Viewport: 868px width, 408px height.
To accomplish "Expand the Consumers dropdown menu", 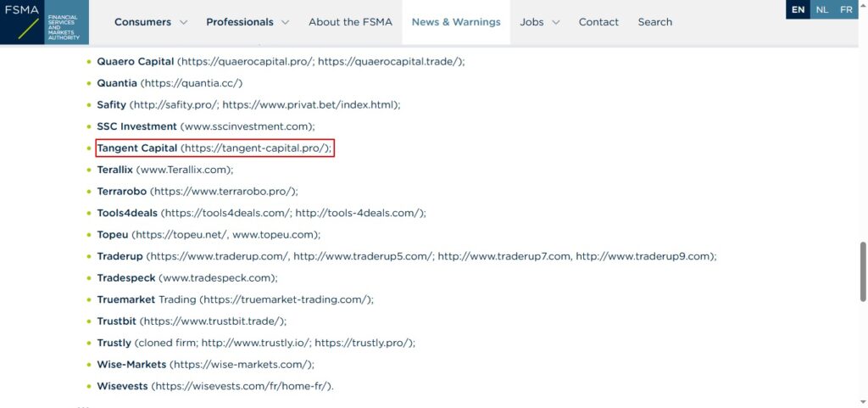I will pyautogui.click(x=150, y=22).
